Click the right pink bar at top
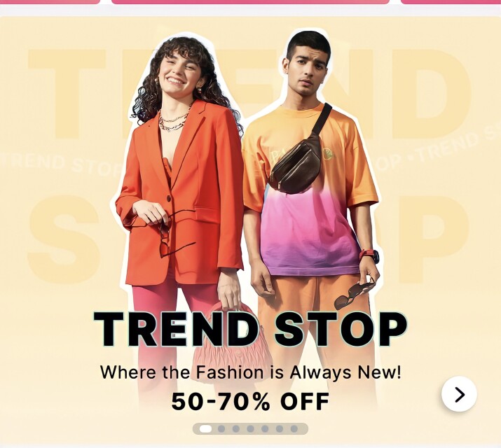 451,1
